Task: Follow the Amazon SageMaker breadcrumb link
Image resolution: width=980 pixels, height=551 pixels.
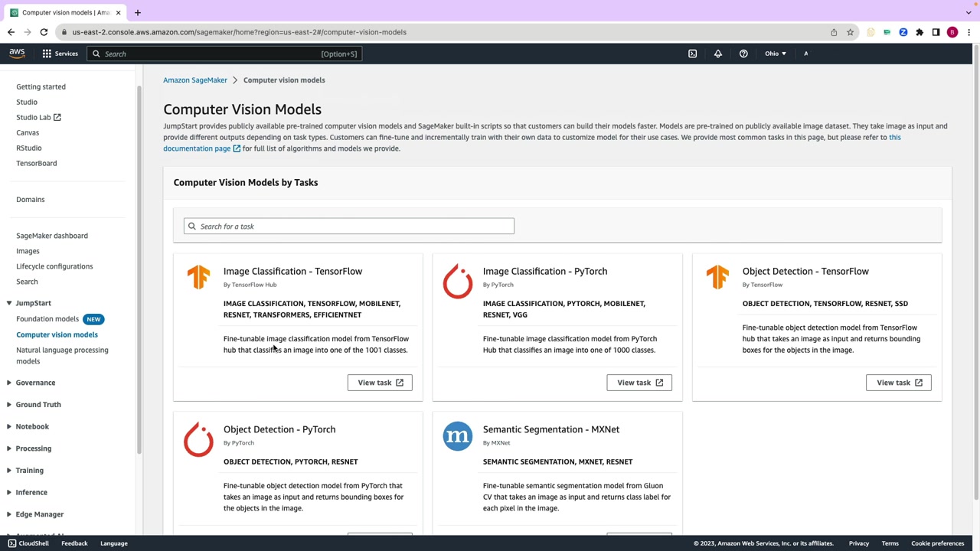Action: coord(195,80)
